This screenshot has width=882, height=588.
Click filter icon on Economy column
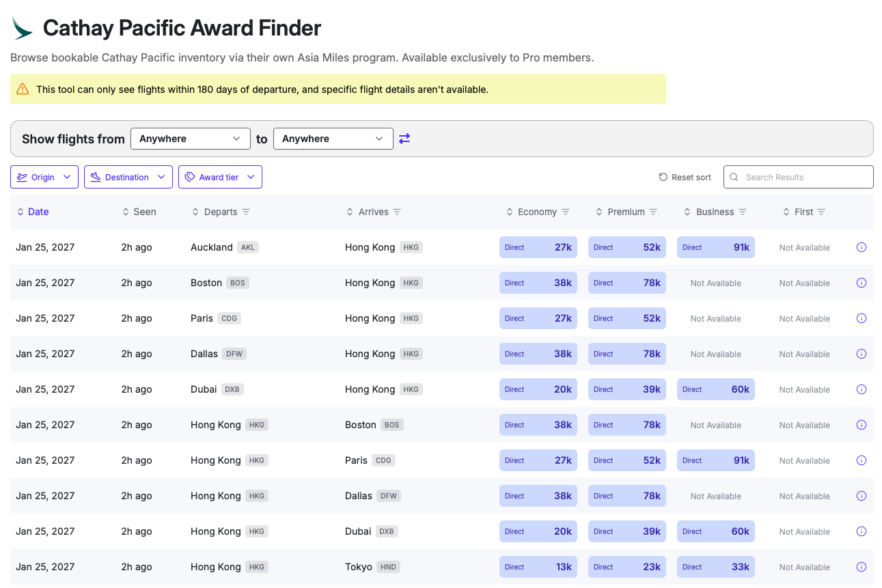[x=566, y=212]
